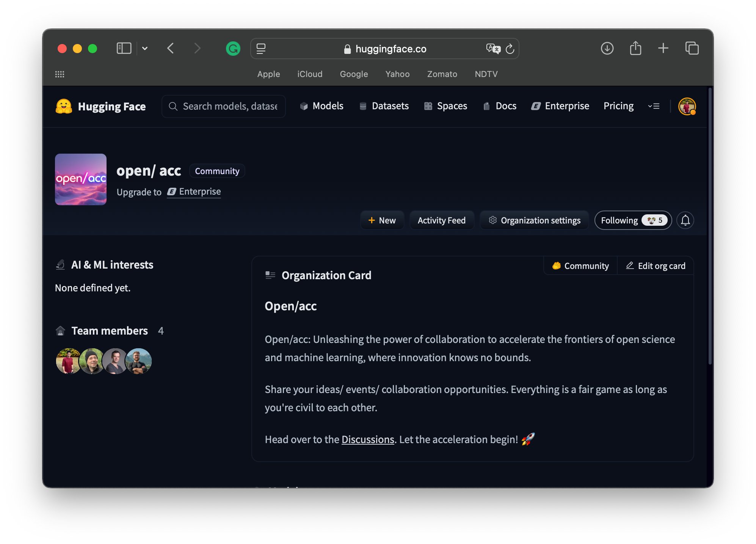Open the Reader view icon in address bar
Screen dimensions: 756x544
[261, 49]
